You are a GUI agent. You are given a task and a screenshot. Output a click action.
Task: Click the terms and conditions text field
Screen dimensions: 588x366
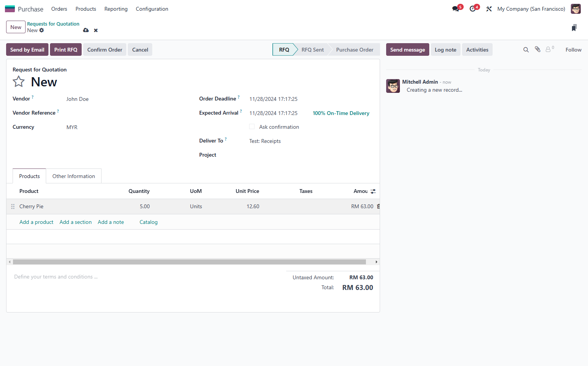tap(146, 277)
